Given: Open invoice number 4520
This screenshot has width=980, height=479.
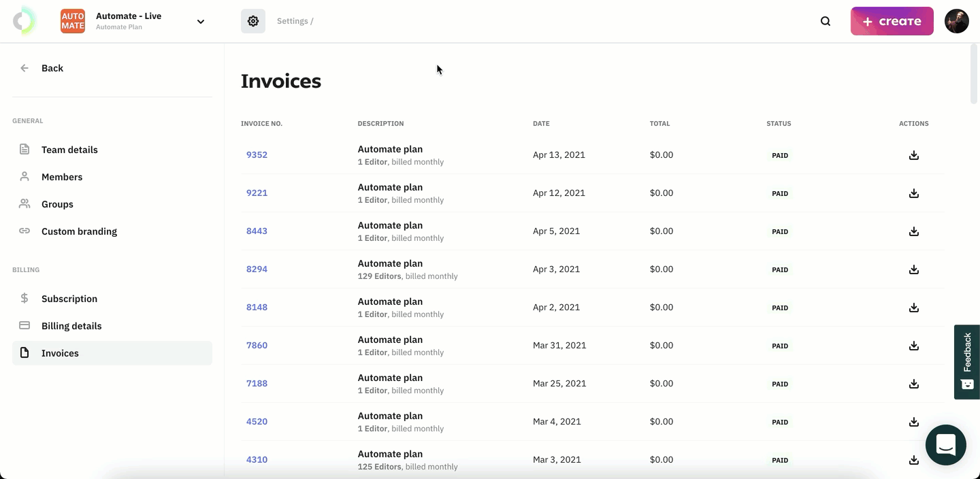Looking at the screenshot, I should coord(257,422).
